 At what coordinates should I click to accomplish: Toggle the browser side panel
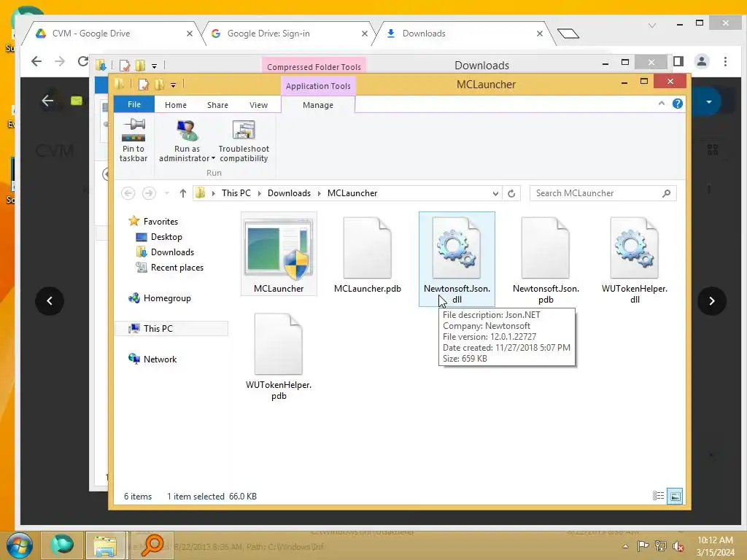(678, 61)
